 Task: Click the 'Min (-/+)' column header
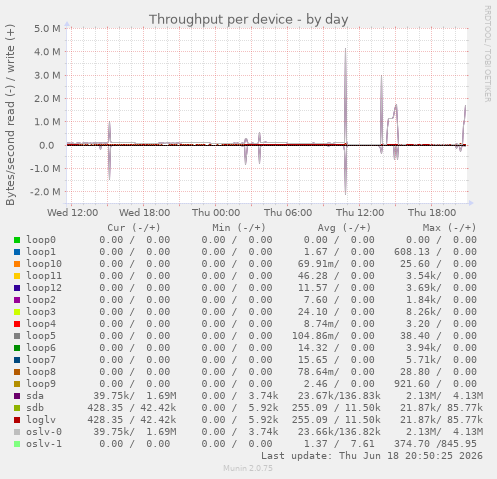[x=239, y=228]
